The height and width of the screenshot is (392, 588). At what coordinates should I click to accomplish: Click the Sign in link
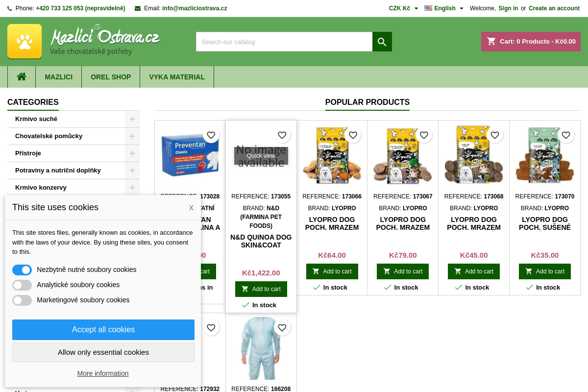508,8
